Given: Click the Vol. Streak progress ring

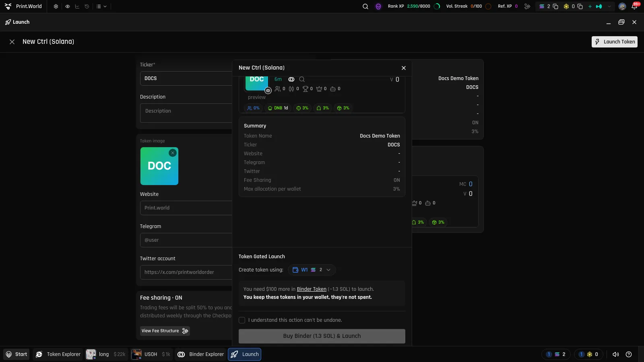Looking at the screenshot, I should (488, 6).
